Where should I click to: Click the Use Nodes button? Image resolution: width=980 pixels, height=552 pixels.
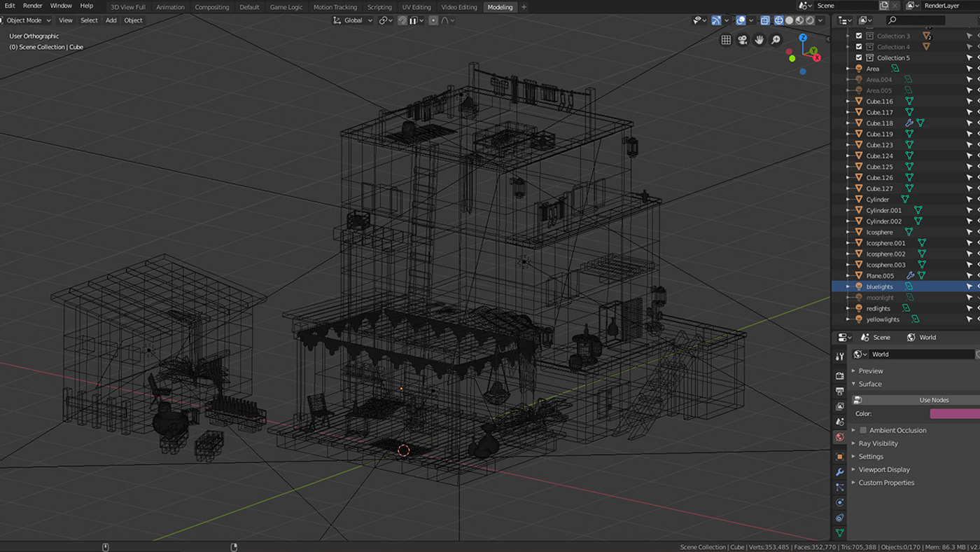coord(934,399)
